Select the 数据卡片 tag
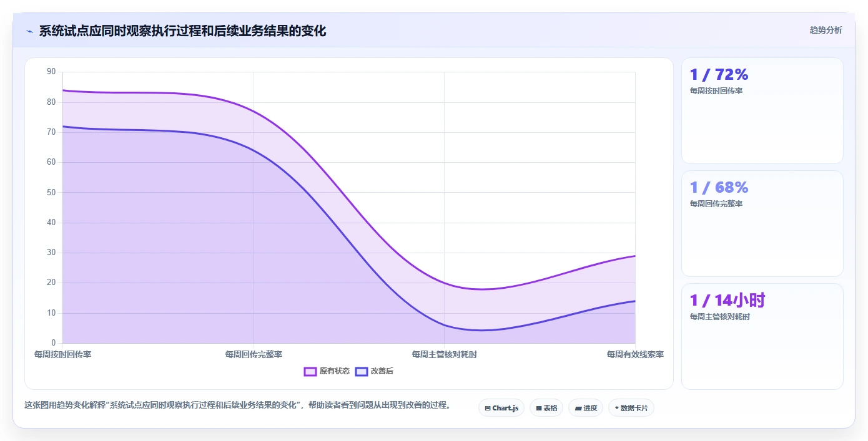The width and height of the screenshot is (868, 441). click(631, 408)
